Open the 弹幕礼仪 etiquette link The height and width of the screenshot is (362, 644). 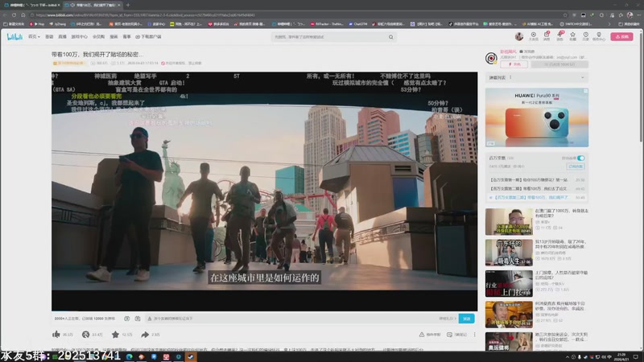coord(448,319)
